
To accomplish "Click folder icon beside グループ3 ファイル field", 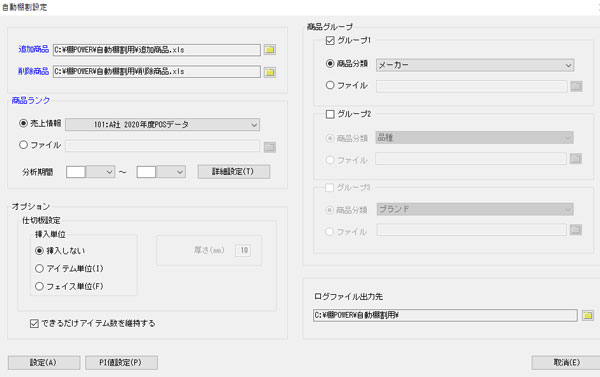I will (576, 230).
